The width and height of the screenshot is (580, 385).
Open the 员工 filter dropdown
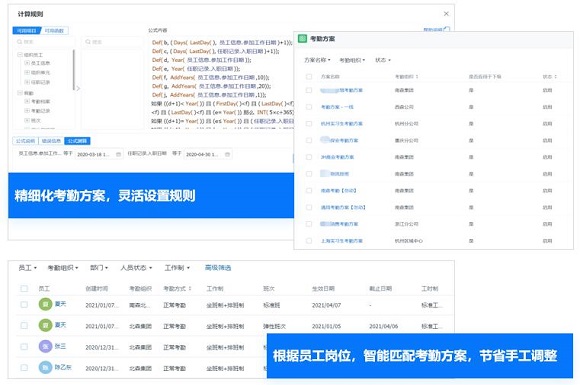click(x=27, y=268)
